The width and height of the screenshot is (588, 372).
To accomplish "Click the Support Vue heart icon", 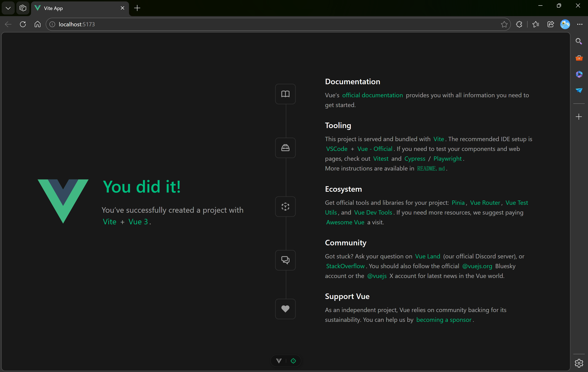I will (x=285, y=309).
